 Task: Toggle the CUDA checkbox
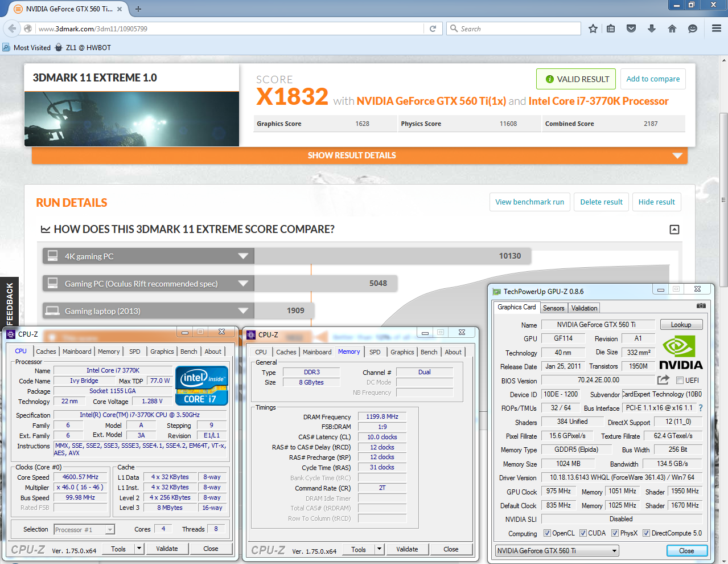[583, 533]
